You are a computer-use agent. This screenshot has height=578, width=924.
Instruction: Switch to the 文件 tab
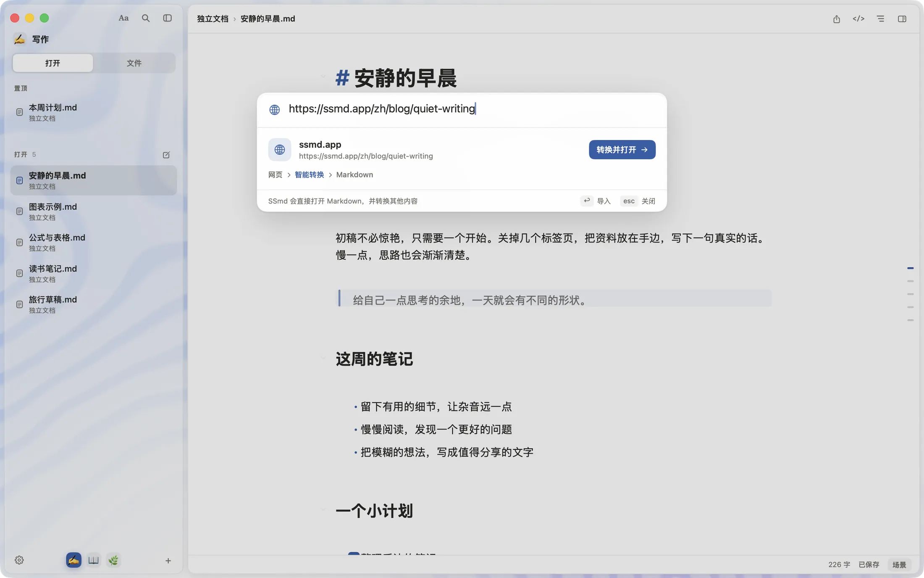134,63
